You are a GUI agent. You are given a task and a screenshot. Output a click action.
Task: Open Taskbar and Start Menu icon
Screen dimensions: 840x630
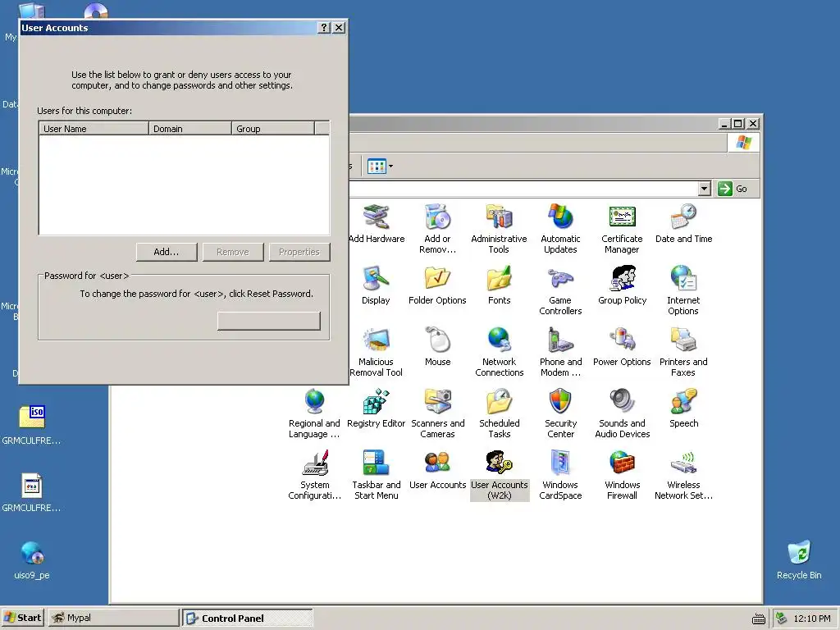pyautogui.click(x=376, y=463)
